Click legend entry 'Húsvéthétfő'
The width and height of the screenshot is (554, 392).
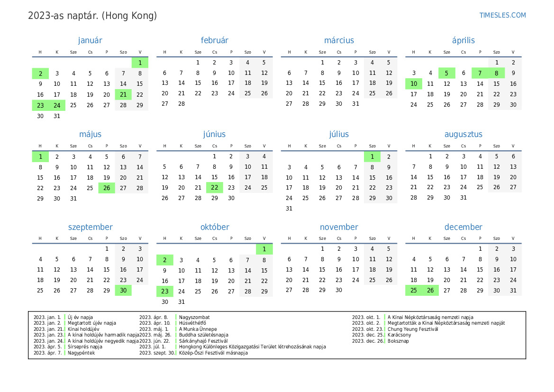click(192, 323)
